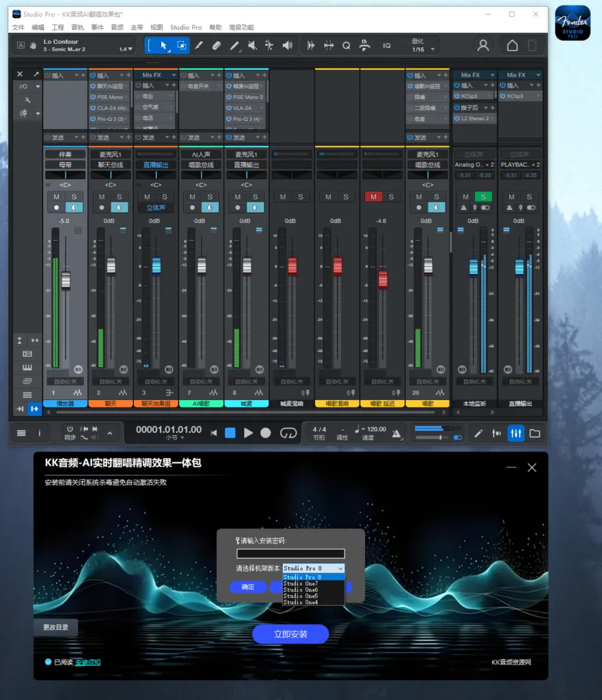Open the 编辑 menu
The height and width of the screenshot is (700, 602).
(x=38, y=27)
